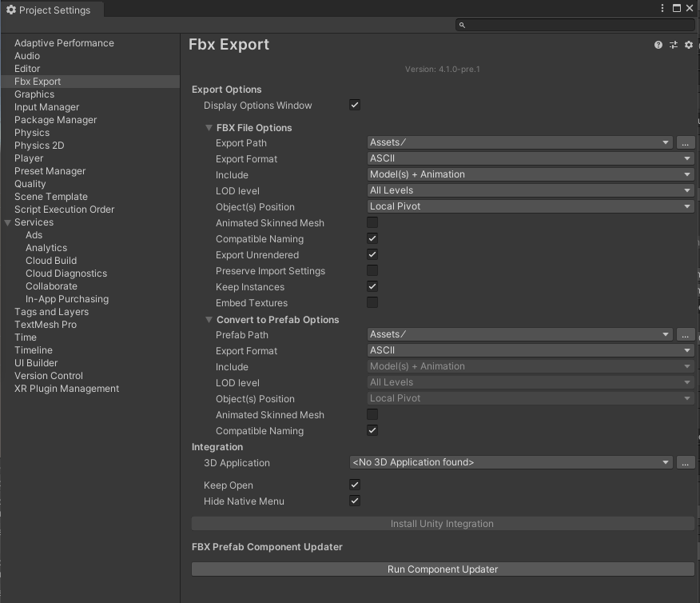Uncheck Keep Instances option
Viewport: 700px width, 603px height.
(x=372, y=286)
